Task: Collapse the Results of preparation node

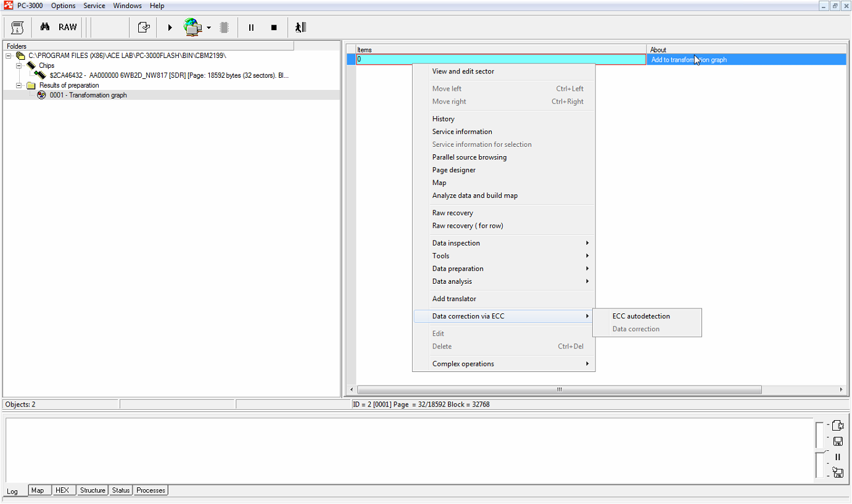Action: 19,85
